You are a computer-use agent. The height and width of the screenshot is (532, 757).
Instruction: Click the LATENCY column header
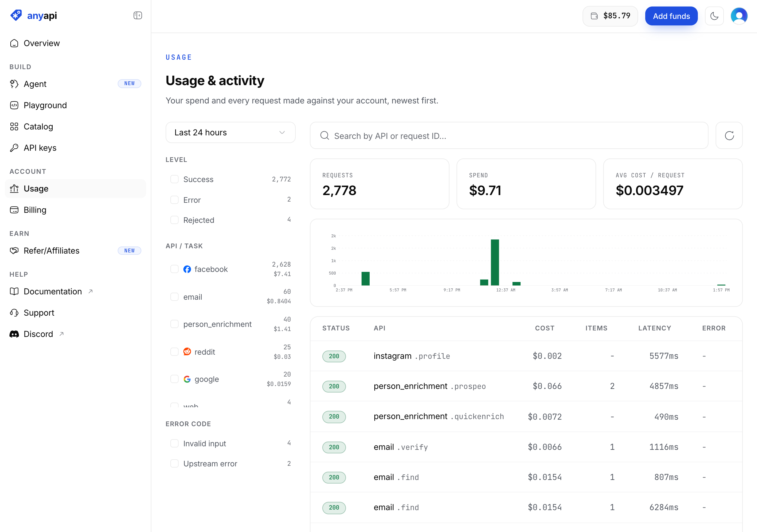pos(654,328)
